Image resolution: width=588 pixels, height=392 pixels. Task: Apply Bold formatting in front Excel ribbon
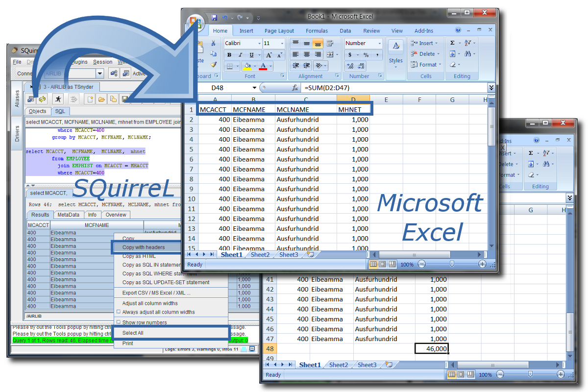(x=230, y=55)
